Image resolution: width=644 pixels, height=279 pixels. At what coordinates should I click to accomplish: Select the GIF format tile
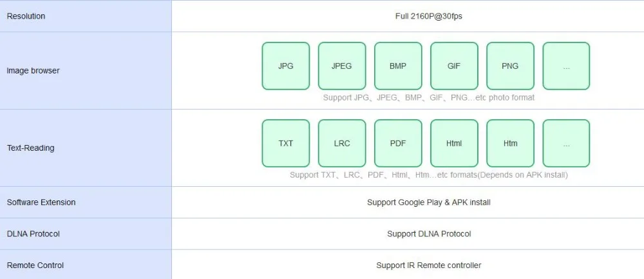454,66
